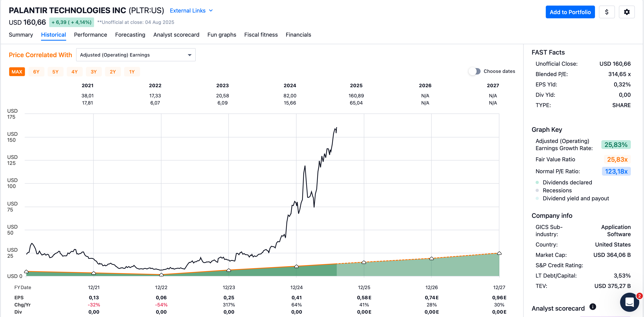The image size is (644, 317).
Task: Click the 12/21 earnings triangle marker
Action: coord(93,273)
